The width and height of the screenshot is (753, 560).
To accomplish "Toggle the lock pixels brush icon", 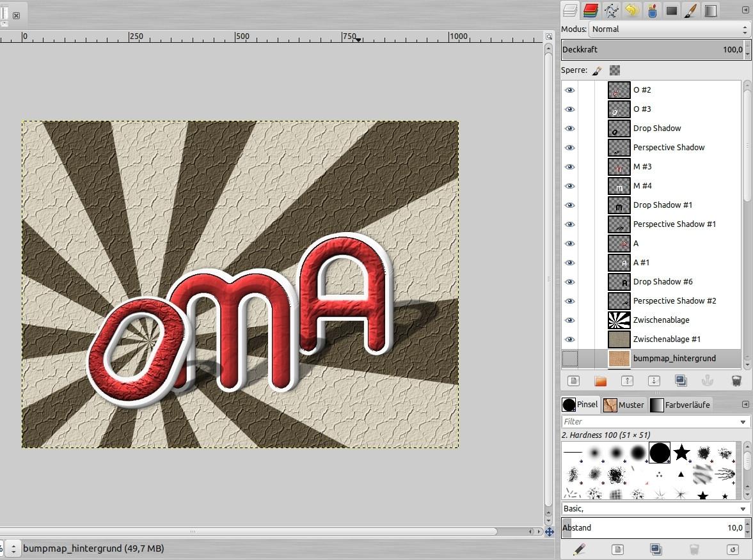I will (597, 70).
